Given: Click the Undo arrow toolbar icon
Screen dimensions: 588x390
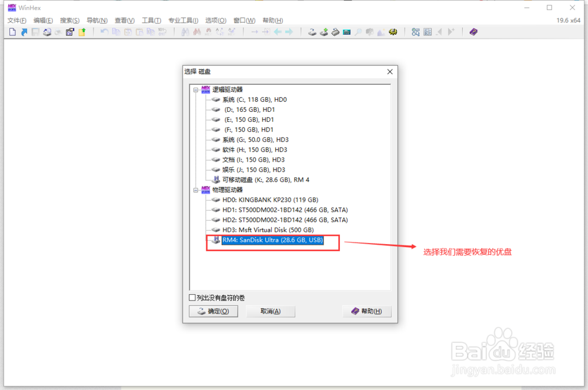Looking at the screenshot, I should [x=105, y=32].
